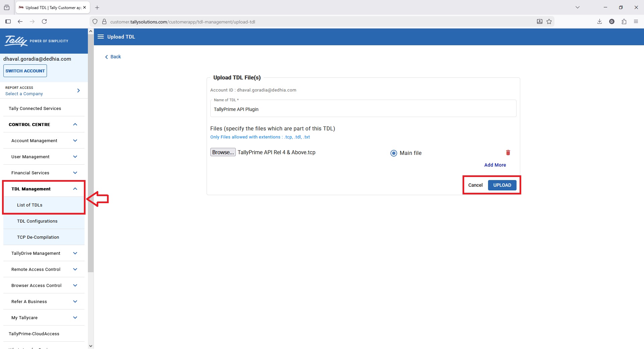
Task: Click the Add More link
Action: click(x=495, y=165)
